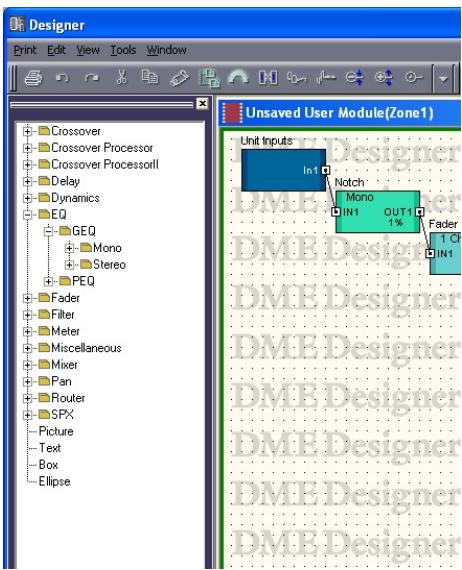Click the IN1 port on Notch block
The image size is (462, 570).
click(x=337, y=212)
